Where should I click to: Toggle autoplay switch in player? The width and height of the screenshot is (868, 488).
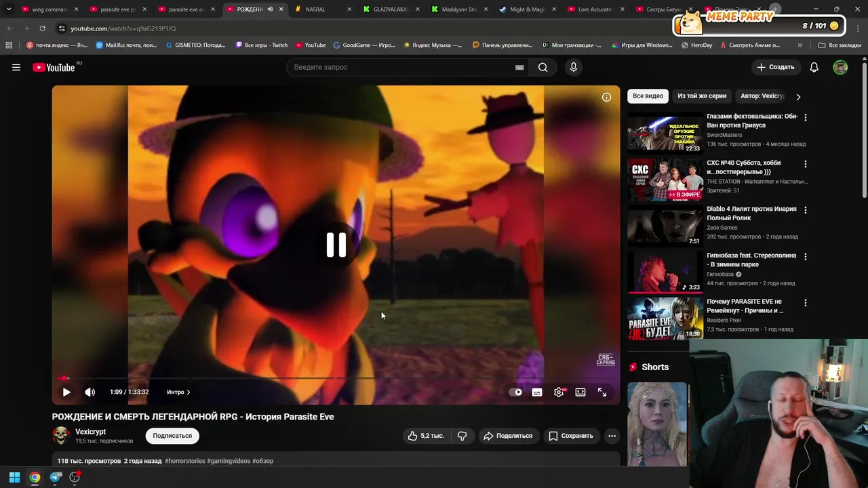516,392
